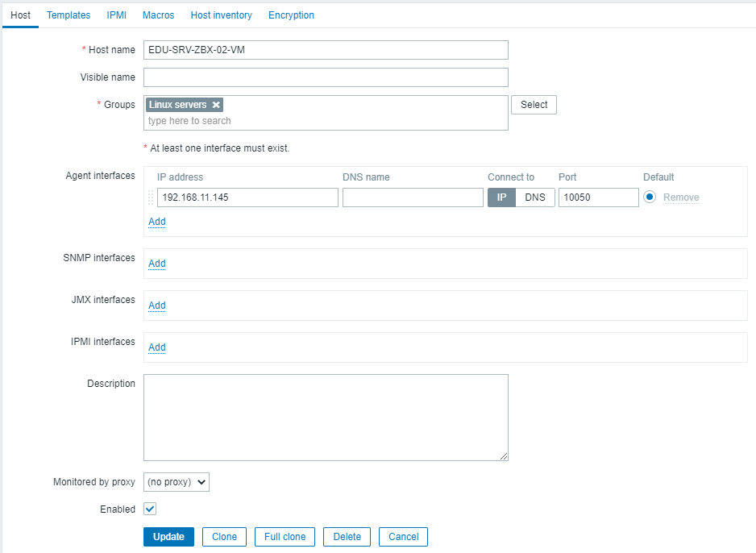Add a new SNMP interface

pyautogui.click(x=156, y=264)
